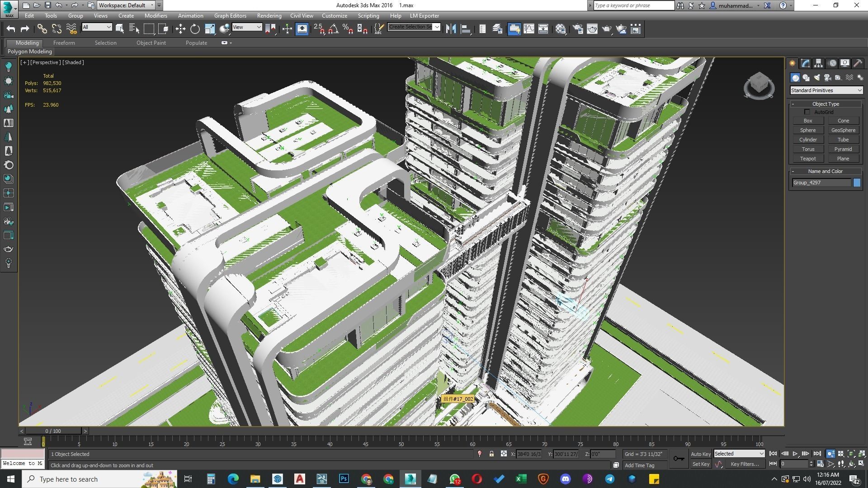This screenshot has height=488, width=868.
Task: Collapse the Object Type rollout
Action: click(x=826, y=104)
